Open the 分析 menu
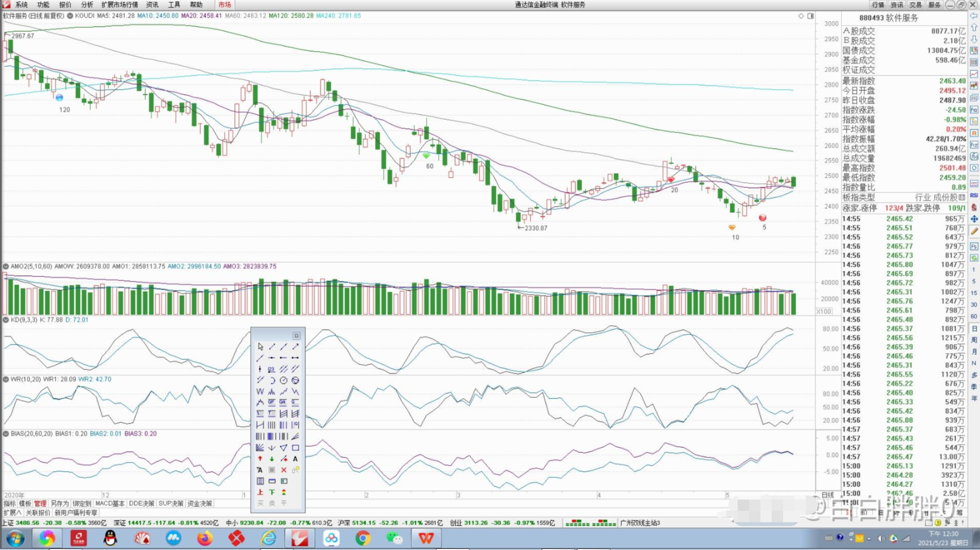Image resolution: width=980 pixels, height=550 pixels. pos(87,5)
